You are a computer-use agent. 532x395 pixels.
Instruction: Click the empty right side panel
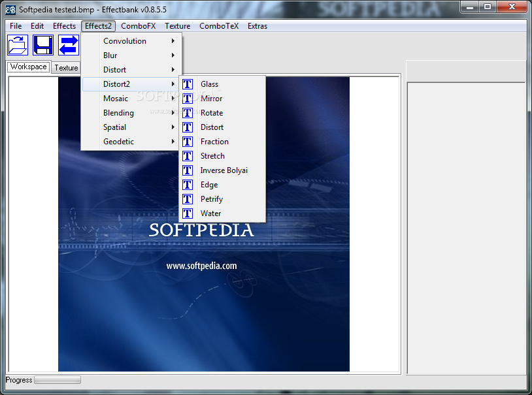(x=467, y=228)
